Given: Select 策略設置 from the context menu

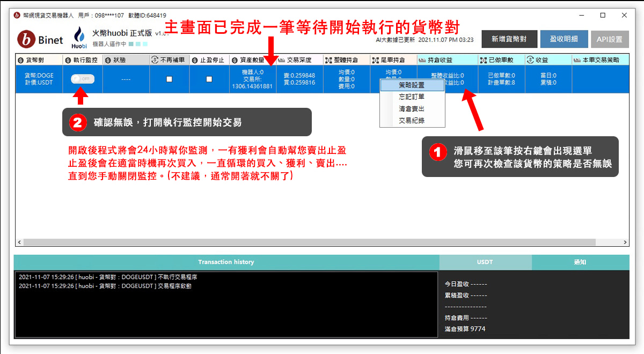Looking at the screenshot, I should [412, 85].
